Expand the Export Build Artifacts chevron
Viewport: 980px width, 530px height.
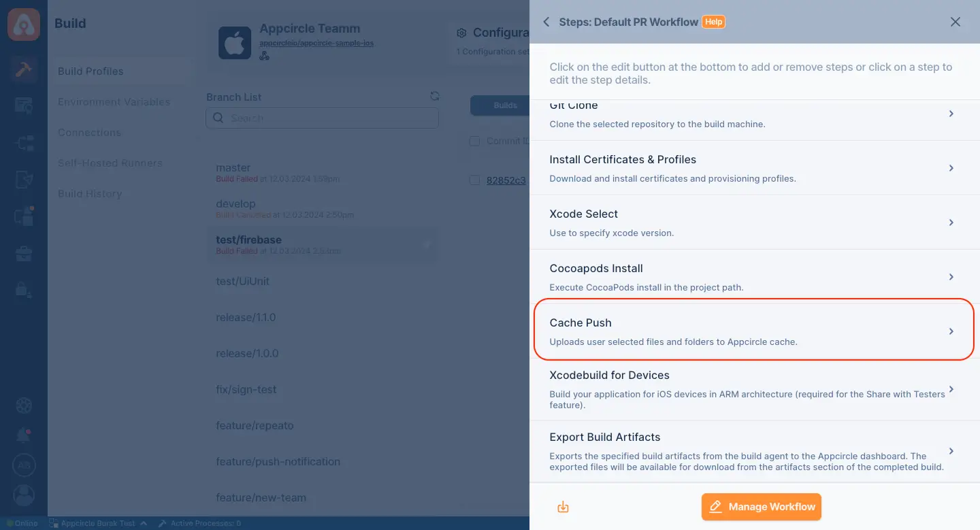point(951,451)
